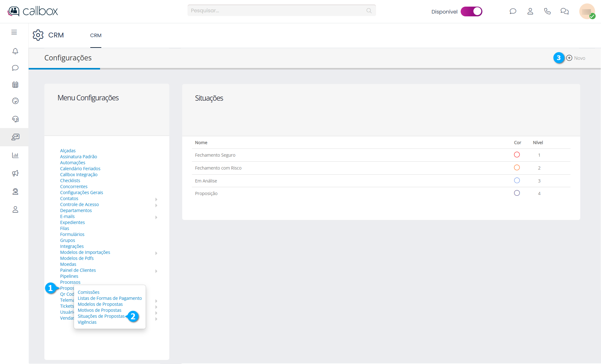601x364 pixels.
Task: Click the red color circle for Fechamento Seguro
Action: tap(517, 155)
